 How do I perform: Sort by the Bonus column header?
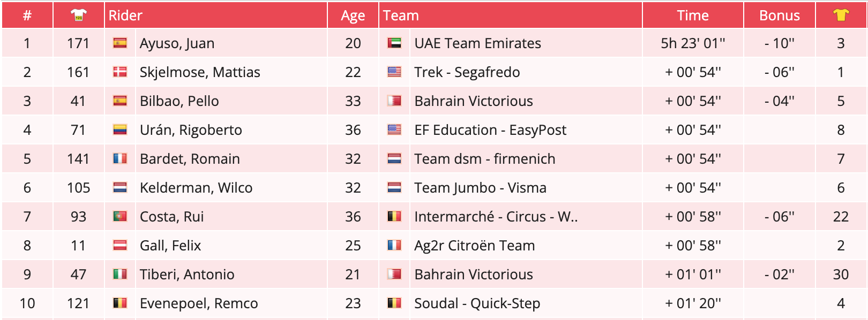click(x=779, y=16)
